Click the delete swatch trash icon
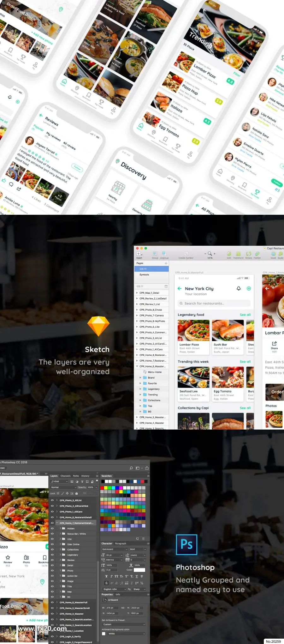Viewport: 284px width, 644px height. 143,539
